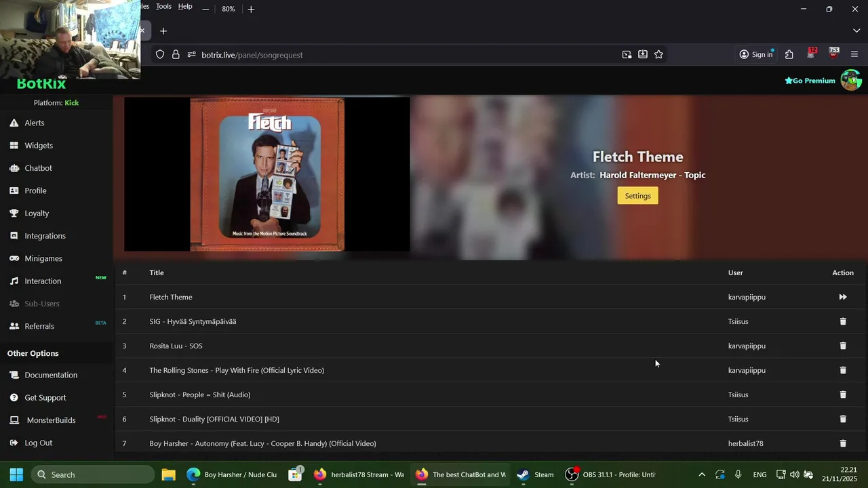Open the Loyalty section

37,213
